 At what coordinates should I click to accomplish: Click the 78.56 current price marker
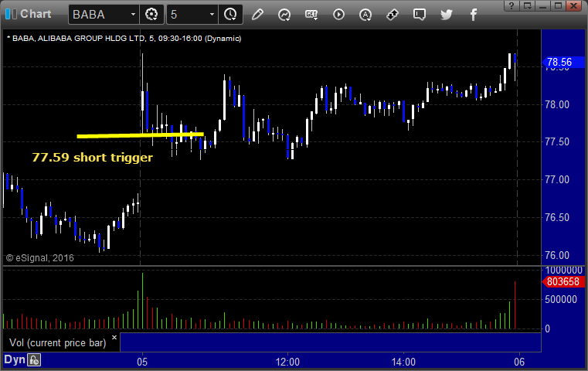tap(563, 63)
